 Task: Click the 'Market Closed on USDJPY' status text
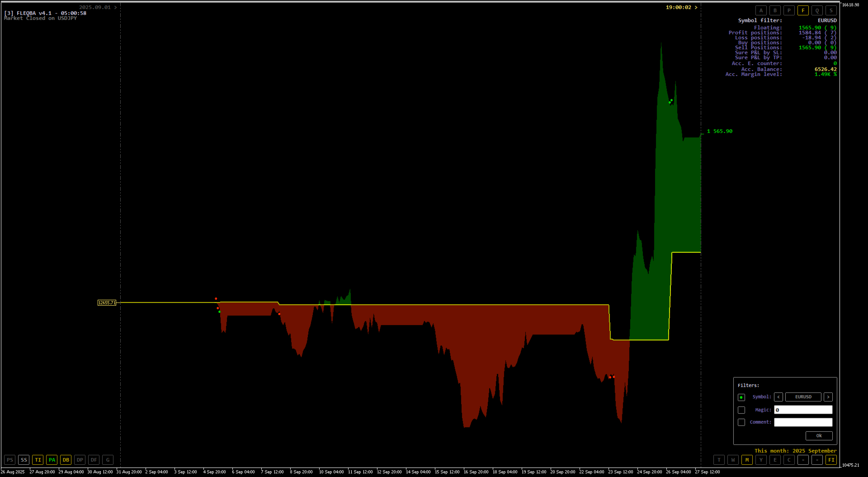point(40,18)
